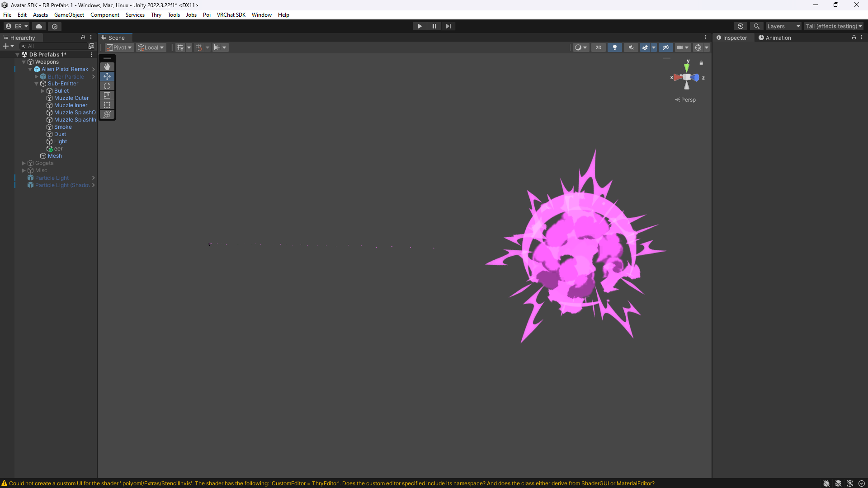Open the VRChat SDK menu
Screen dimensions: 868x488
coord(231,15)
